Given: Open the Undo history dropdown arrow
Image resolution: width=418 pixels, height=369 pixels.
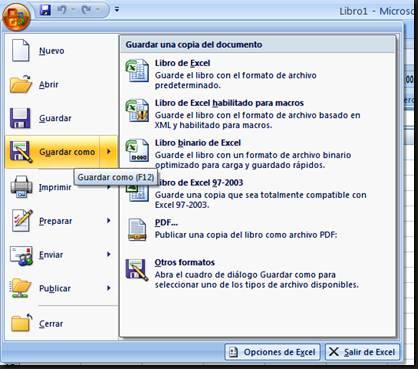Looking at the screenshot, I should [x=73, y=10].
